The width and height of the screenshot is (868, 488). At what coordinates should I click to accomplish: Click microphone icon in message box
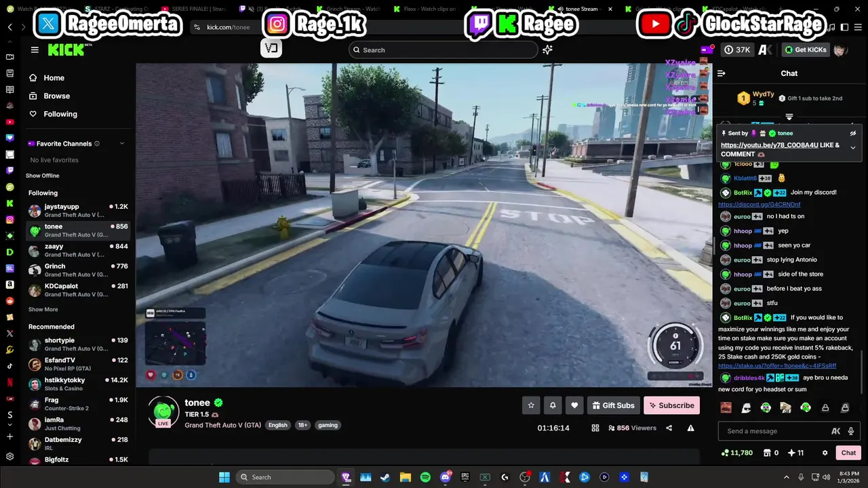(x=850, y=431)
